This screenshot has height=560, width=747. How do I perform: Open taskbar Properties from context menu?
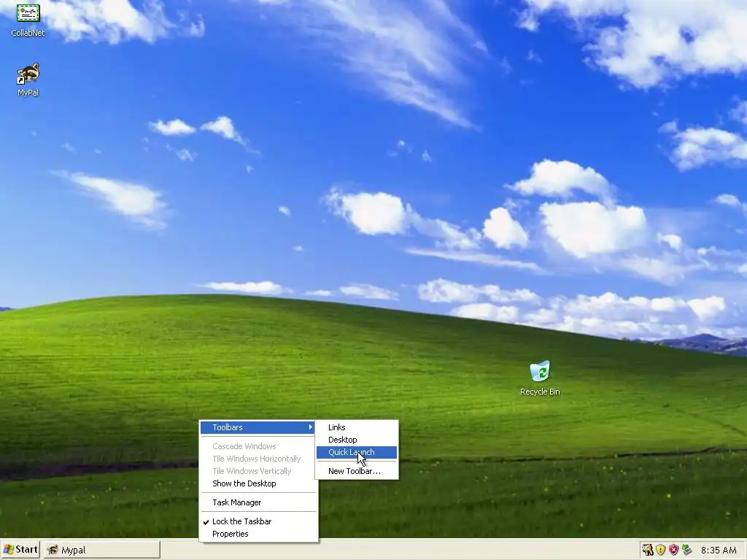[x=258, y=534]
